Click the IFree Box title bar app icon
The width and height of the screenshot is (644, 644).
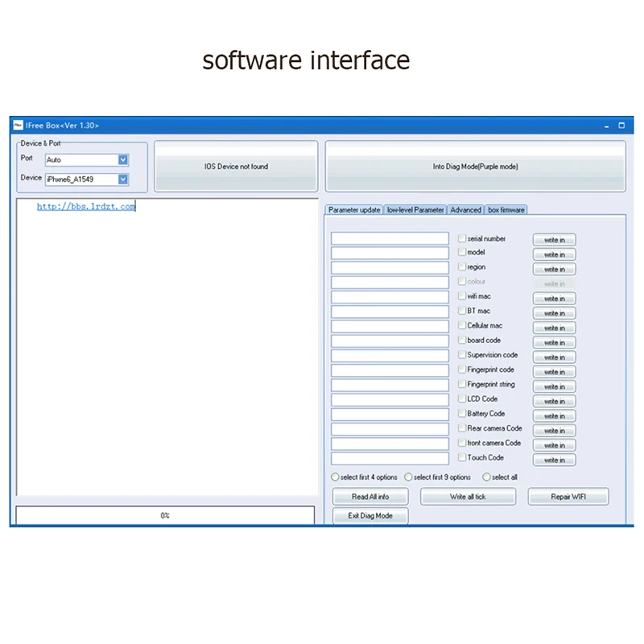coord(18,126)
